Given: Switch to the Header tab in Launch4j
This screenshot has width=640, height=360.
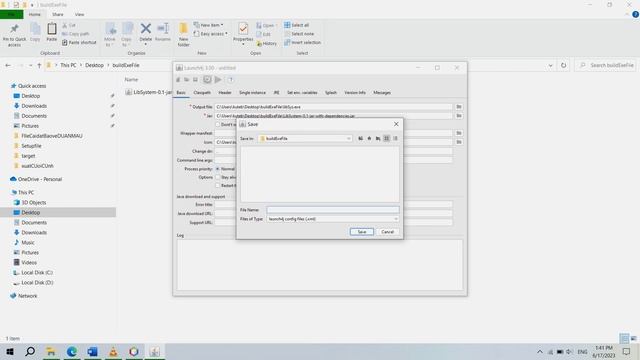Looking at the screenshot, I should pos(225,93).
